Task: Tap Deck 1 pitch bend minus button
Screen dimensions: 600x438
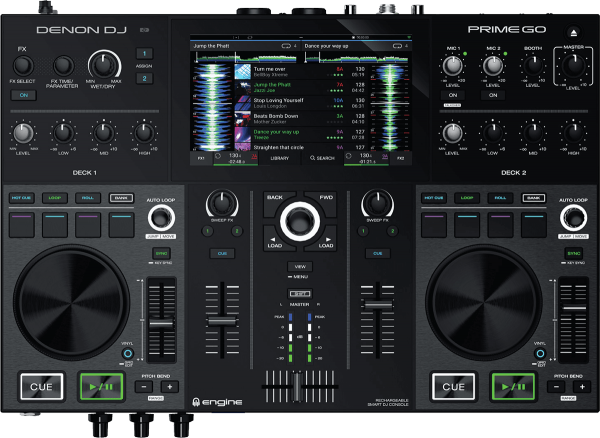Action: click(x=144, y=387)
